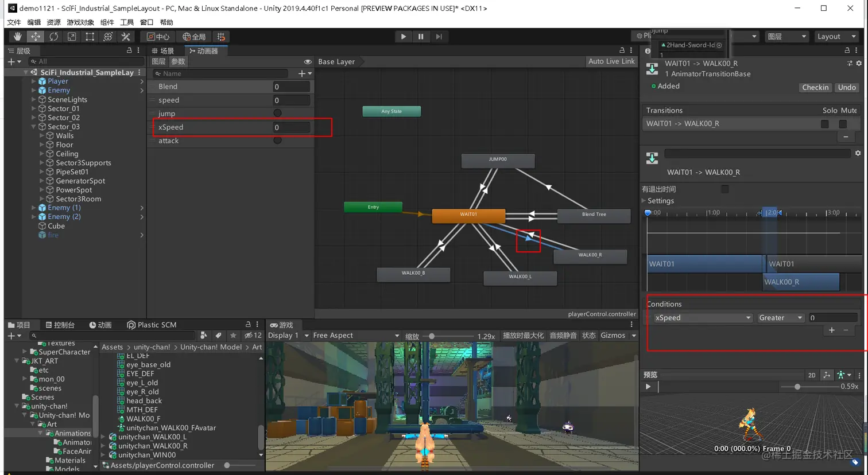This screenshot has width=868, height=475.
Task: Open the Free Aspect dropdown
Action: 356,336
